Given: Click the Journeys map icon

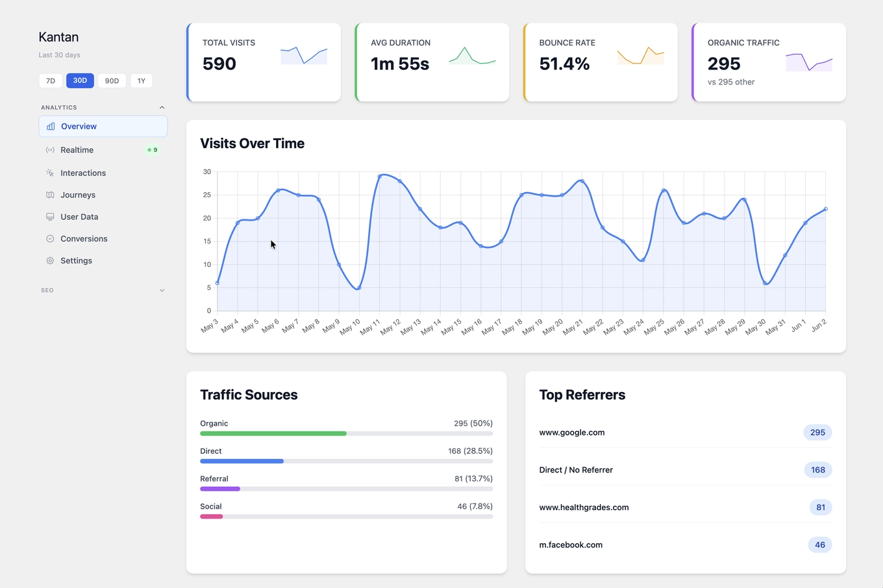Looking at the screenshot, I should coord(50,195).
